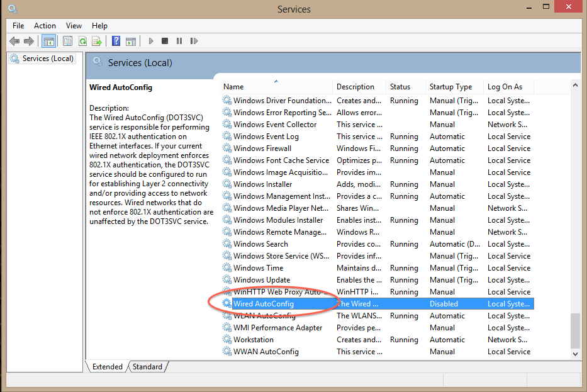Toggle the Show/Hide Console Tree toolbar icon

click(48, 41)
